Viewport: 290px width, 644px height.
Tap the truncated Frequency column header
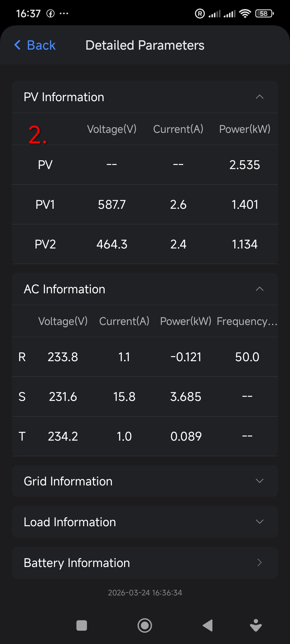coord(247,321)
